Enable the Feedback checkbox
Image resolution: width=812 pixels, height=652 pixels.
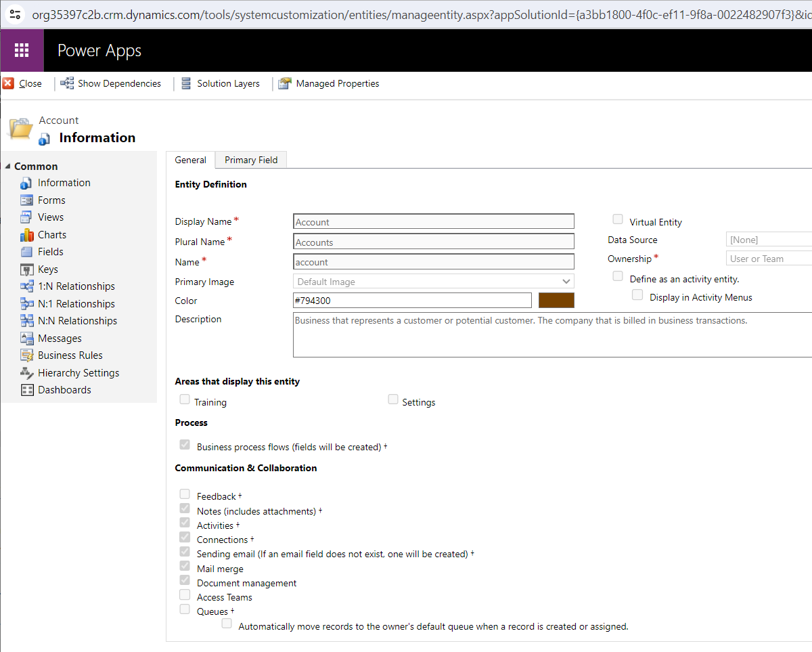(185, 494)
